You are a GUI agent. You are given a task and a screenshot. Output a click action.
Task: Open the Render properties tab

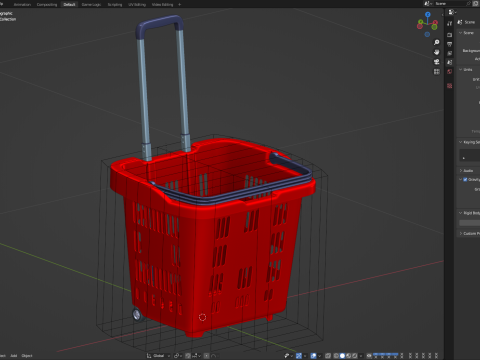[449, 35]
